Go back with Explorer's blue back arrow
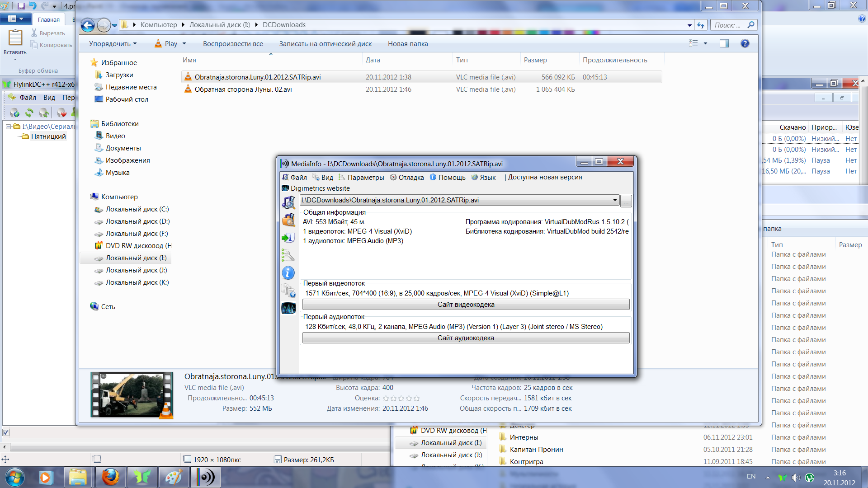 (x=88, y=25)
